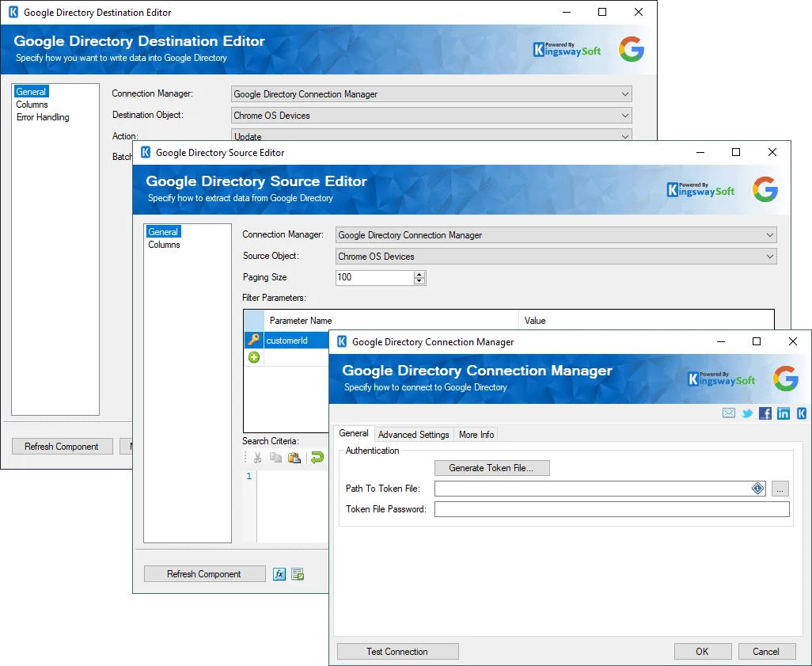This screenshot has width=812, height=666.
Task: Increase Paging Size with the up arrow
Action: tap(419, 274)
